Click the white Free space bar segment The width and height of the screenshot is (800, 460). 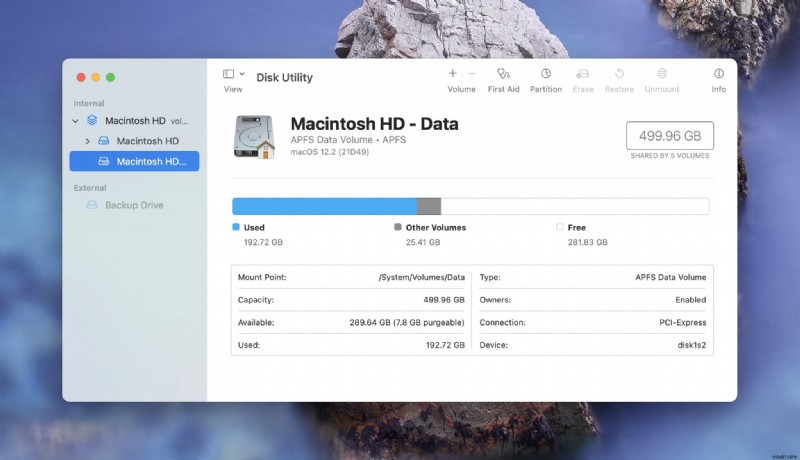click(x=574, y=206)
